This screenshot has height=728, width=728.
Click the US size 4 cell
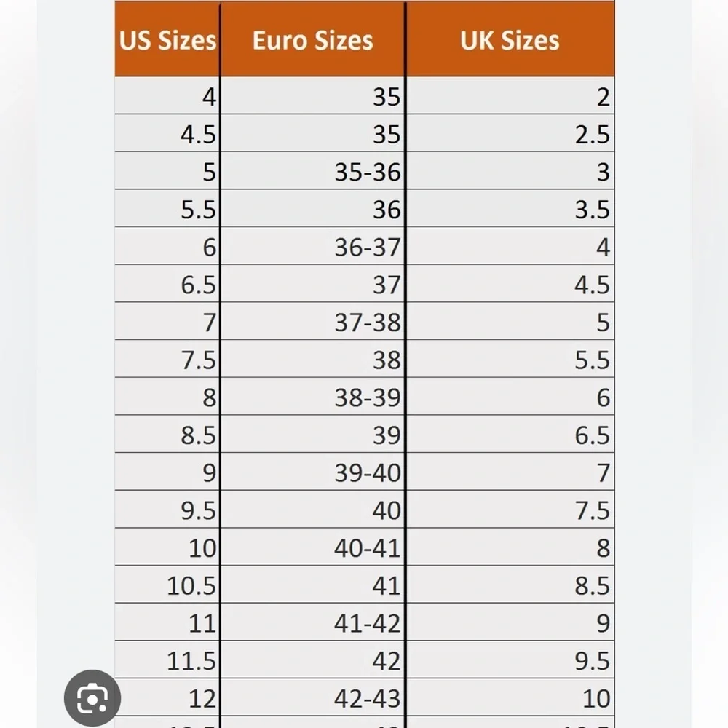[167, 95]
